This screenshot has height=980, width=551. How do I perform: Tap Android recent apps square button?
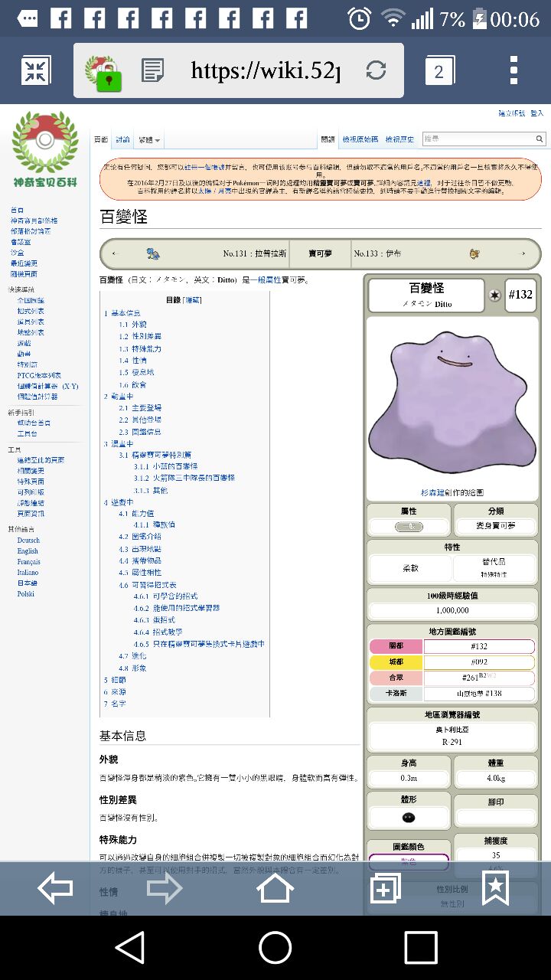tap(421, 947)
